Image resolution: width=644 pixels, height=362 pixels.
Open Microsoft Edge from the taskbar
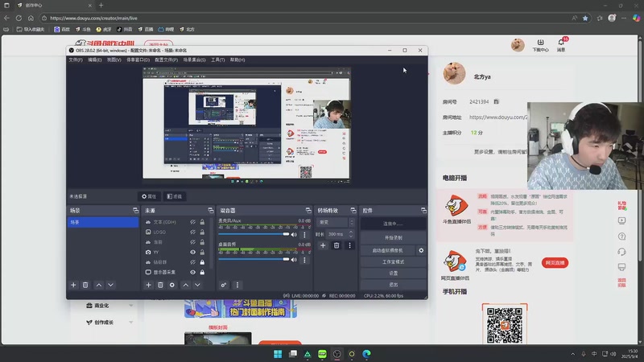coord(366,354)
